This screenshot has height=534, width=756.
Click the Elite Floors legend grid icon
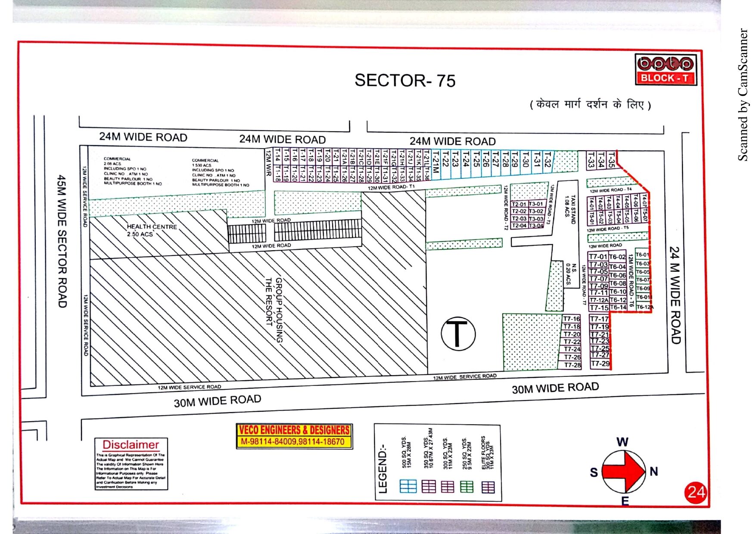click(488, 487)
